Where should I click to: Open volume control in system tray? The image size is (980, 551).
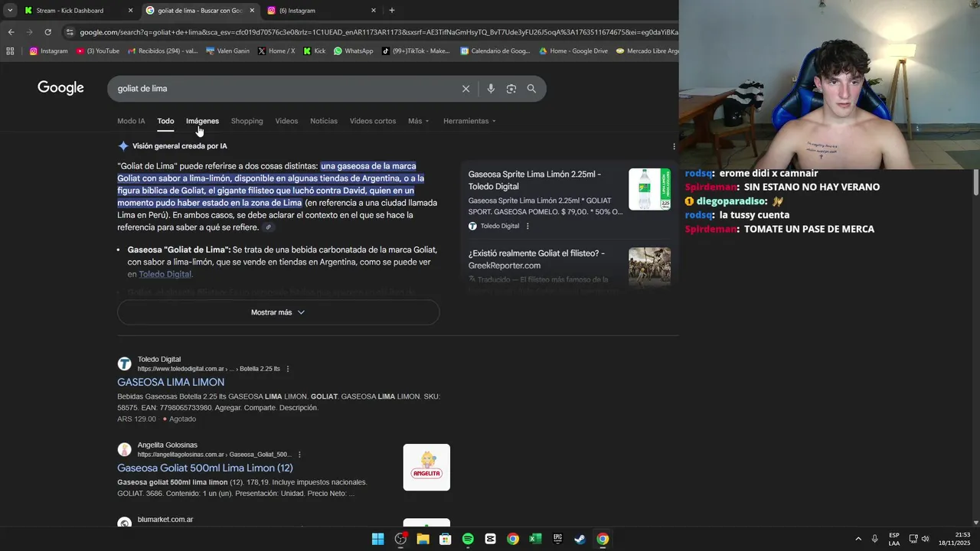[x=925, y=539]
